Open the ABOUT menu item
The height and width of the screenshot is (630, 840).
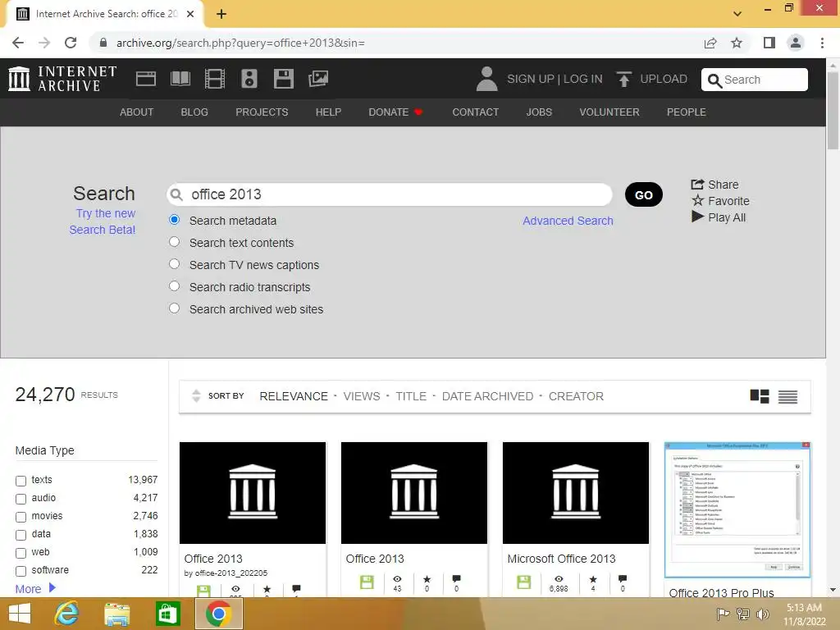click(x=137, y=112)
